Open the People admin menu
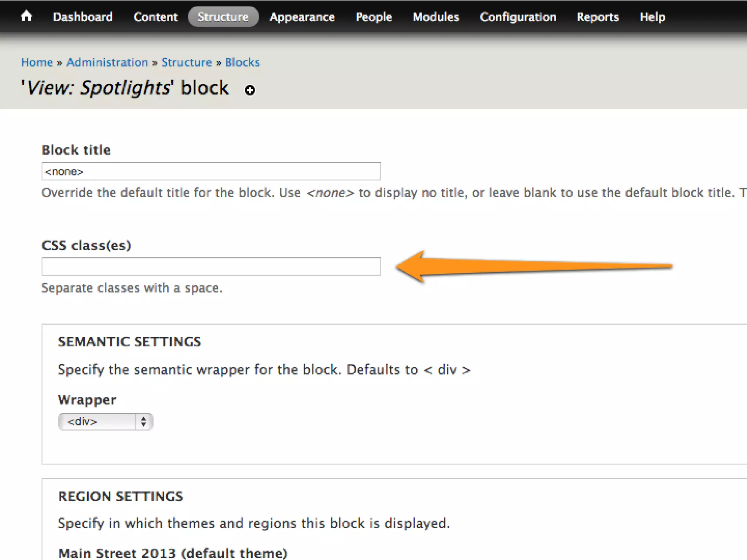This screenshot has width=747, height=560. point(373,17)
